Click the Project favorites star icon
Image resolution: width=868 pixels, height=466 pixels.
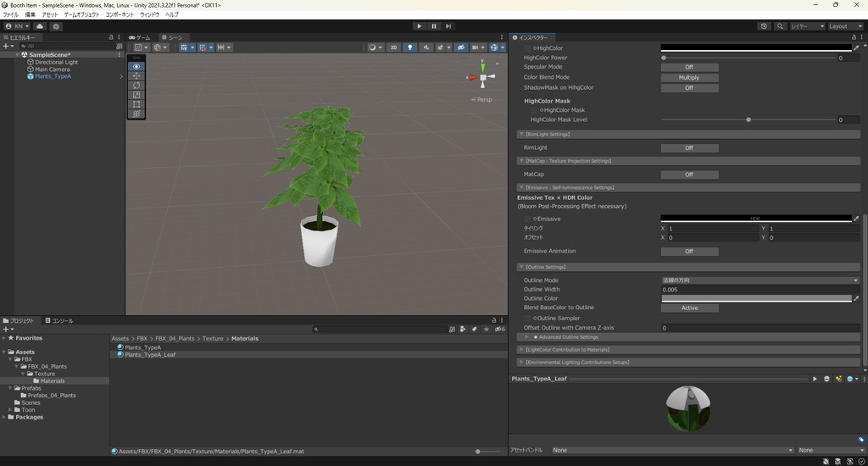pyautogui.click(x=486, y=329)
